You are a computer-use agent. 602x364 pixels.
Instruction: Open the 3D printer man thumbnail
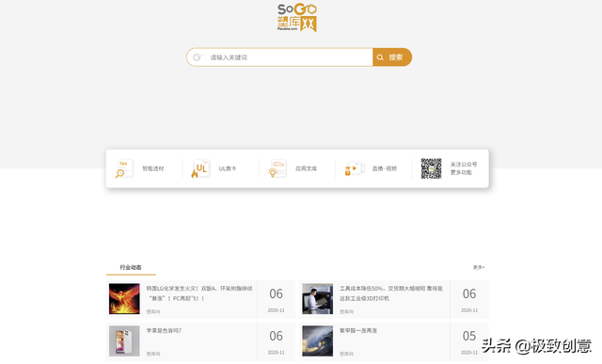click(318, 299)
